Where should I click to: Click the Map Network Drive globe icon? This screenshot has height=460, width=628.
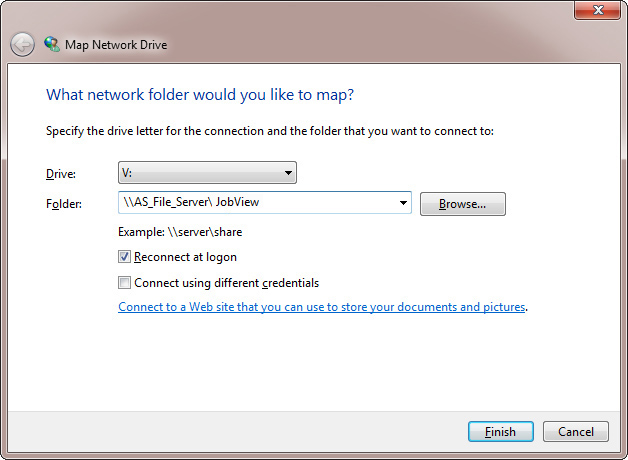click(52, 44)
